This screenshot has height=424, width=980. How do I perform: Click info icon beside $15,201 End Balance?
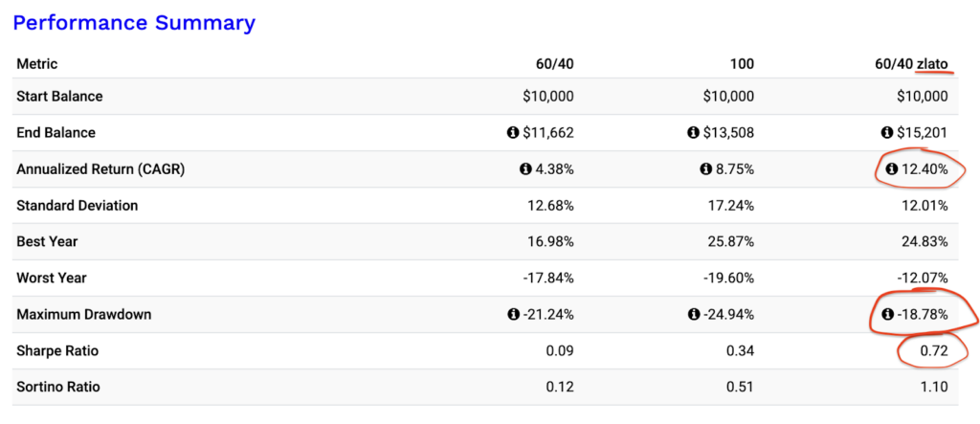point(887,133)
